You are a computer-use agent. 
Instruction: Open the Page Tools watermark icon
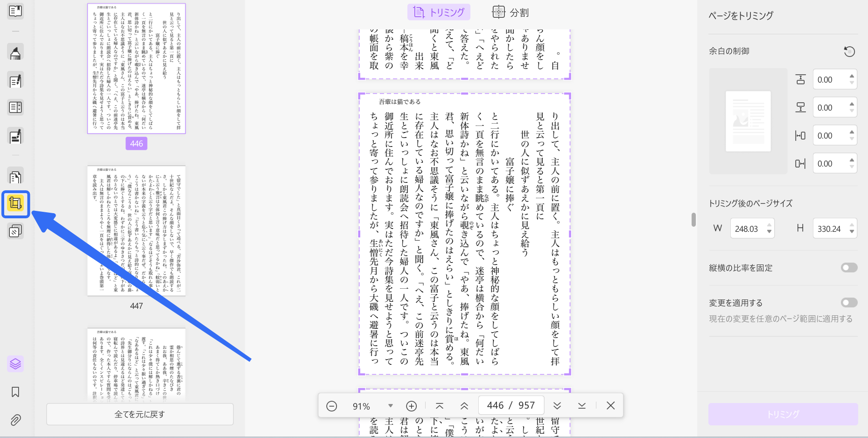click(15, 231)
